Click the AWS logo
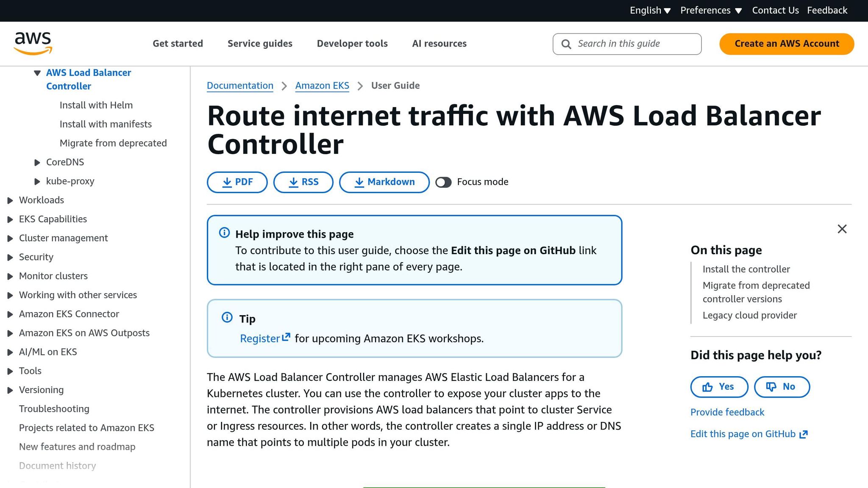Image resolution: width=868 pixels, height=488 pixels. click(33, 43)
